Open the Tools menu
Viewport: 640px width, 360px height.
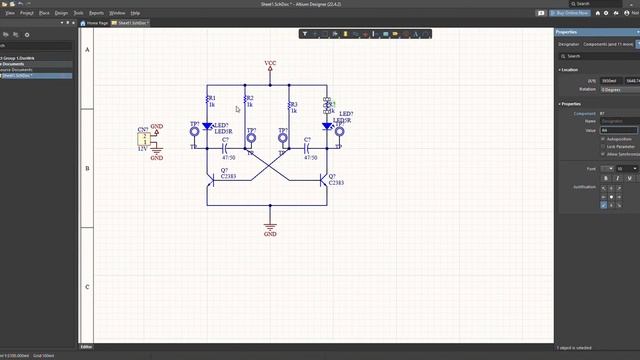coord(78,13)
